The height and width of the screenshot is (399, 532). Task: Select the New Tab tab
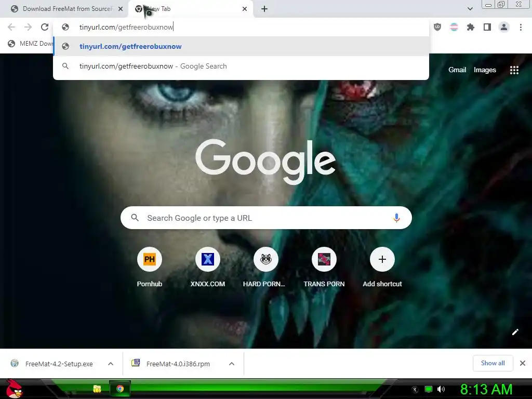point(191,9)
